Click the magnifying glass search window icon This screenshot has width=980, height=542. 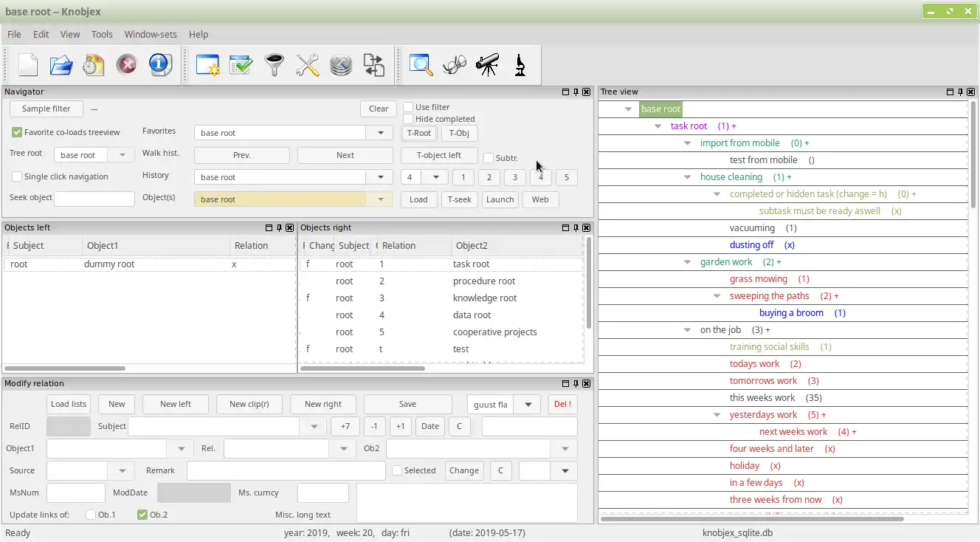421,65
